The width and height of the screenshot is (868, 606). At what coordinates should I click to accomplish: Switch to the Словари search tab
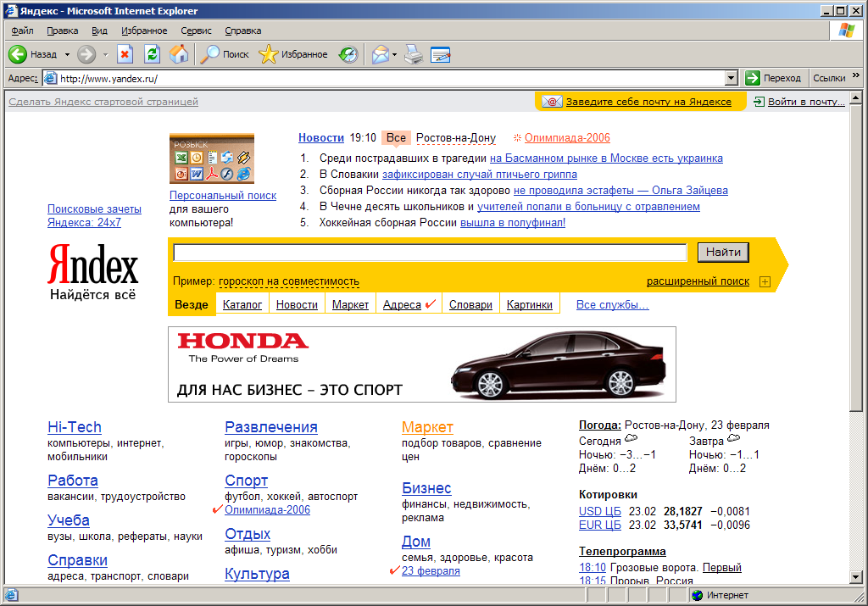[x=470, y=304]
